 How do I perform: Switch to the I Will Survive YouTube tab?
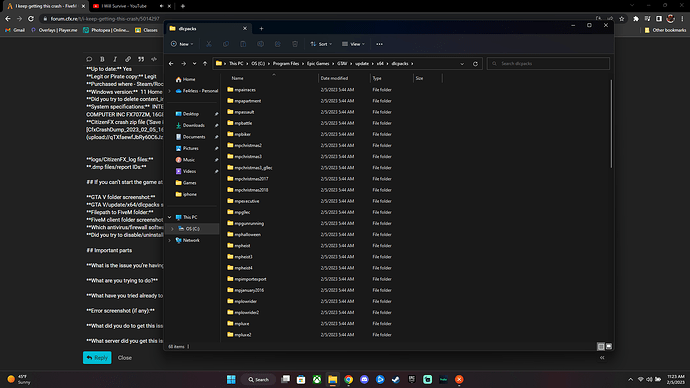click(124, 6)
